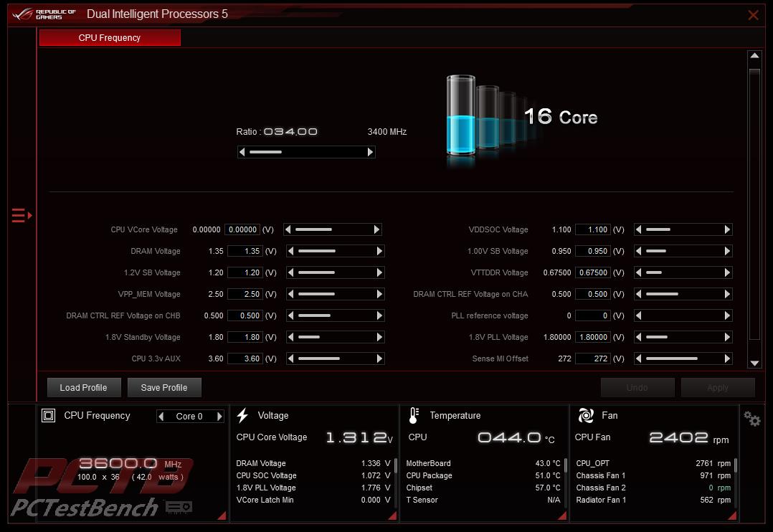This screenshot has height=532, width=773.
Task: Click the 'T Sensor' row
Action: tap(483, 500)
